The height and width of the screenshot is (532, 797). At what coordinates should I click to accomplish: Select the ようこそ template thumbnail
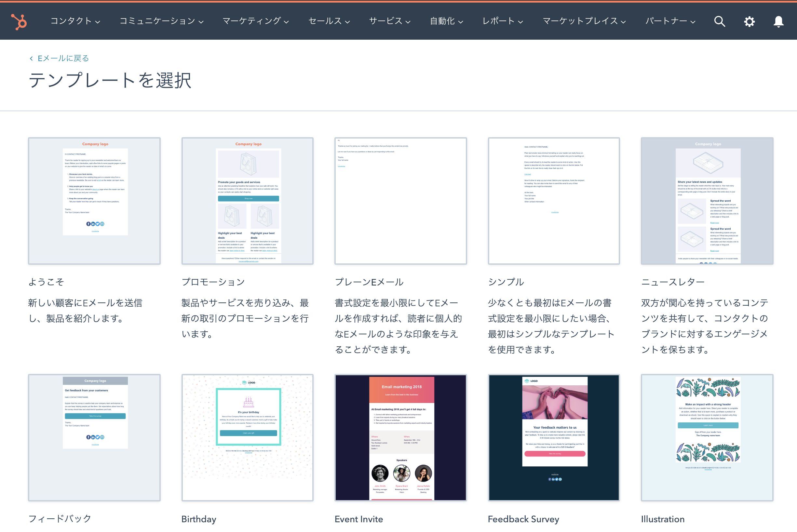[x=94, y=201]
